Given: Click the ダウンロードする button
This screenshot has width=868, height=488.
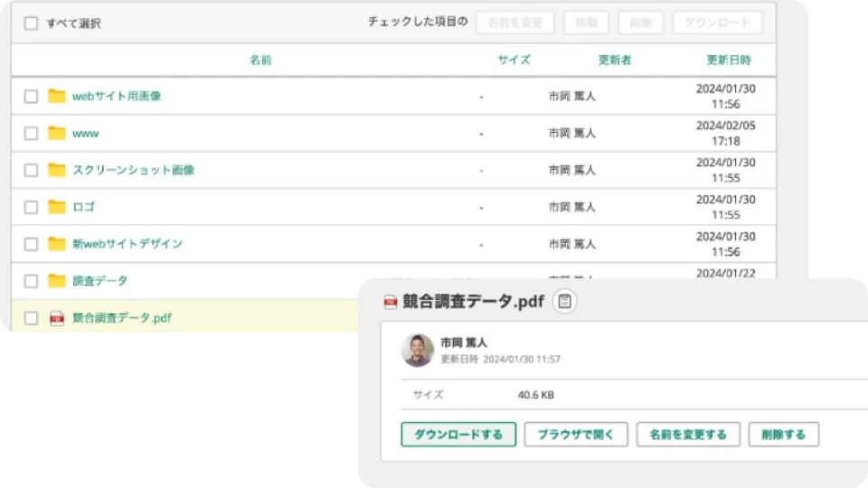Looking at the screenshot, I should coord(458,435).
